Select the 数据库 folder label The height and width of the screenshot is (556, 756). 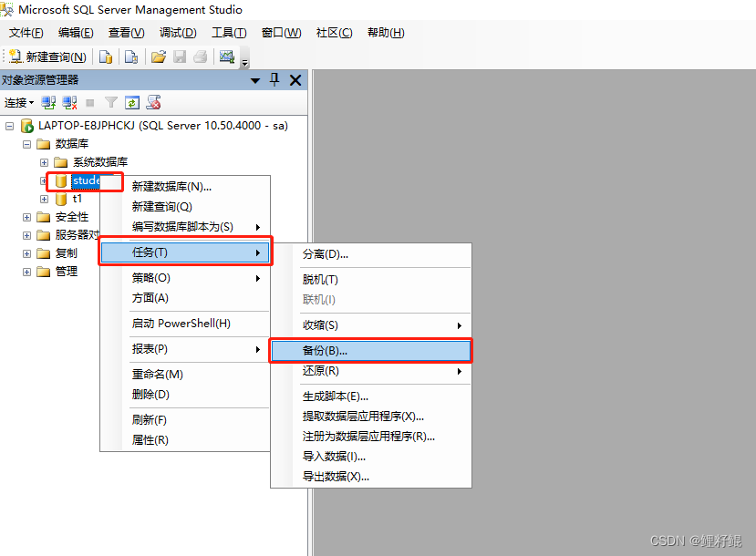(x=72, y=144)
